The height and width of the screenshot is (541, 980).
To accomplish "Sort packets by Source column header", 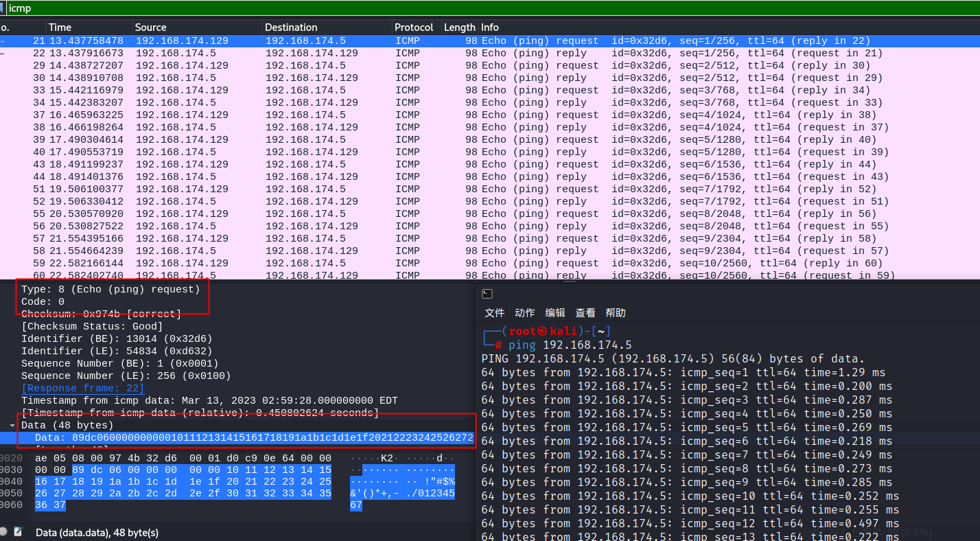I will point(198,27).
